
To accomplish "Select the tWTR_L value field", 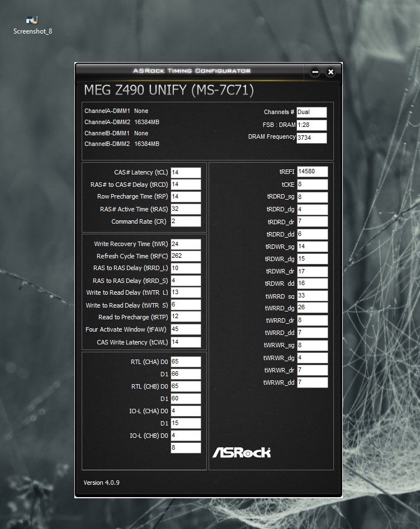I will pos(186,292).
